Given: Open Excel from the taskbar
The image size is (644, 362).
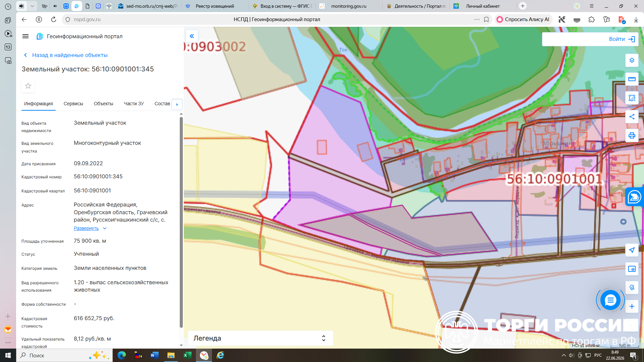Looking at the screenshot, I should pos(187,355).
